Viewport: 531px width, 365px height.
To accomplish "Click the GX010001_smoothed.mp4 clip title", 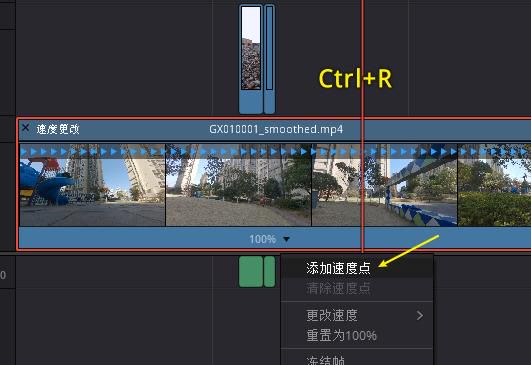I will point(276,129).
